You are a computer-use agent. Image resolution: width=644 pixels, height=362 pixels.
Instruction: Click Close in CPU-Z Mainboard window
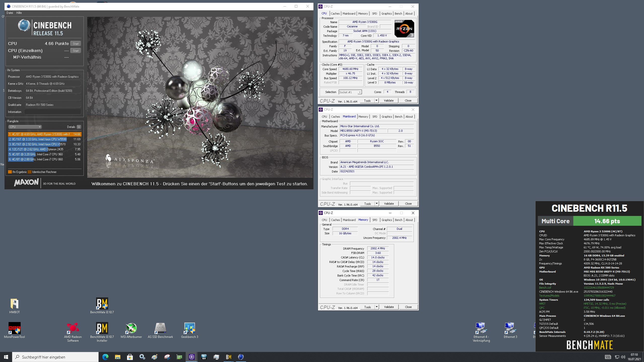[x=408, y=204]
